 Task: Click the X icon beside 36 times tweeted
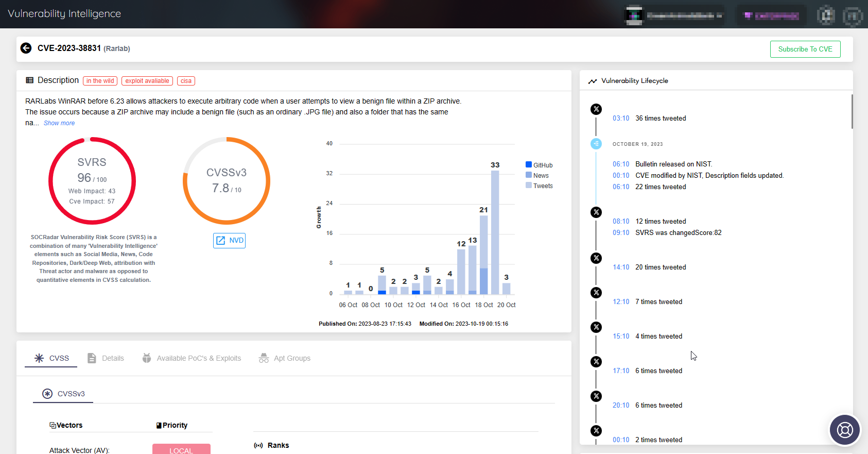[x=596, y=109]
